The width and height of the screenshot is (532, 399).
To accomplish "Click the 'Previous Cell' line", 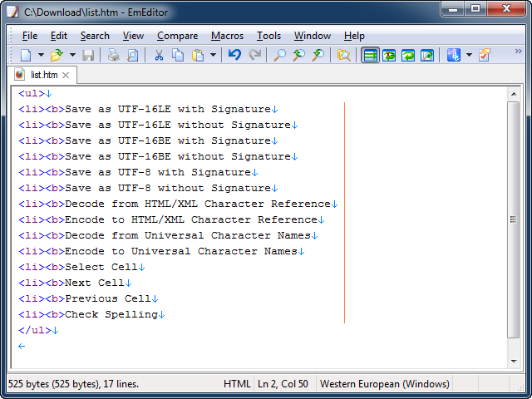I will [x=88, y=298].
